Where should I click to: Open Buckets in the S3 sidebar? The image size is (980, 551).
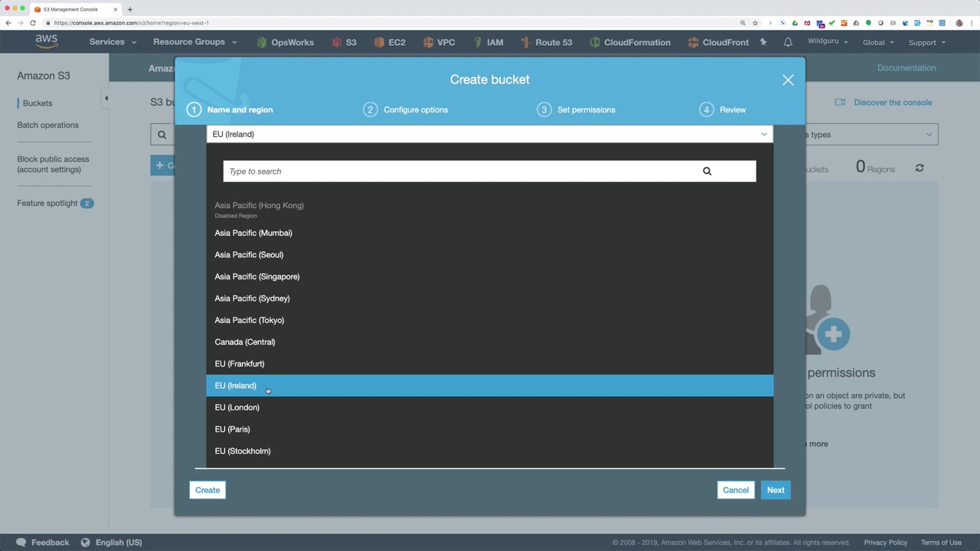(x=38, y=103)
